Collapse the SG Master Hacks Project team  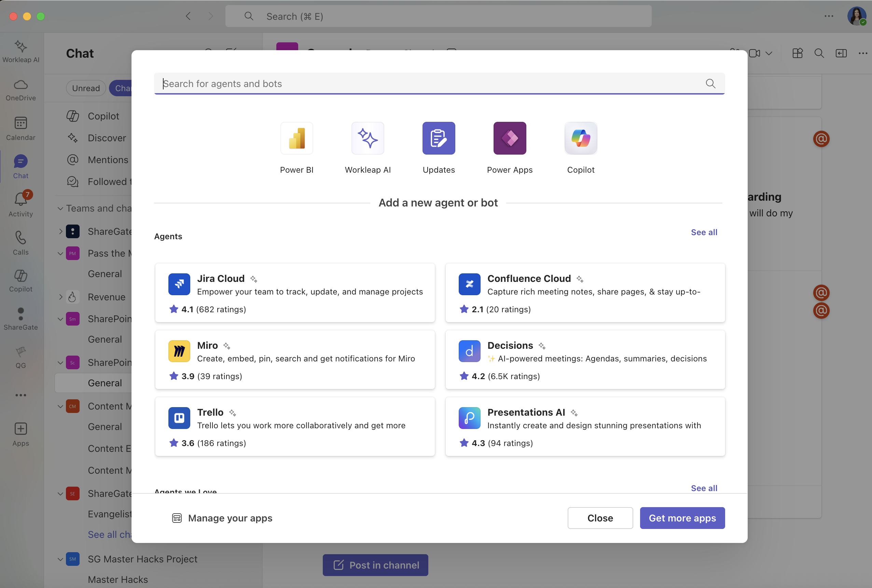[60, 559]
